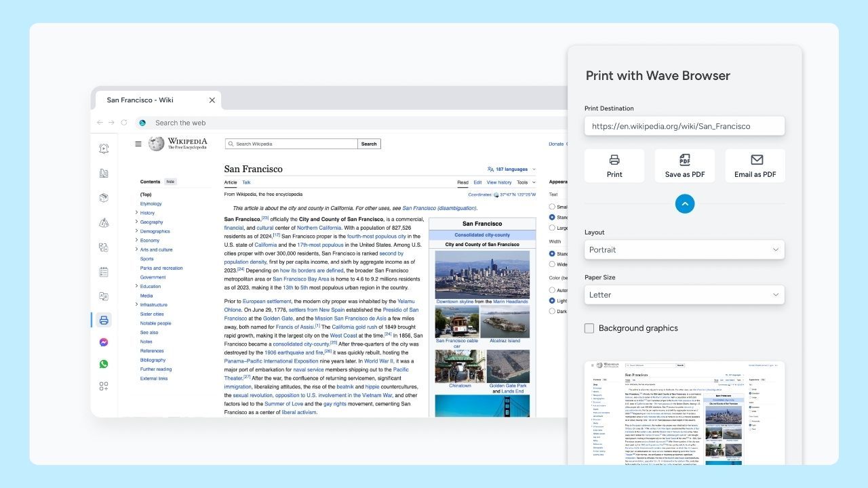
Task: Open the Messenger icon in the sidebar
Action: 104,342
